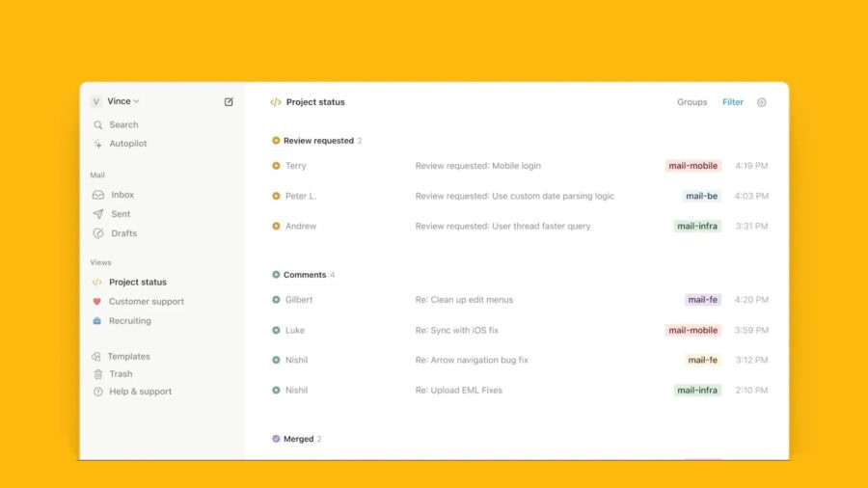Open 'Re: Sync with iOS fix' email
The width and height of the screenshot is (868, 488).
click(457, 330)
